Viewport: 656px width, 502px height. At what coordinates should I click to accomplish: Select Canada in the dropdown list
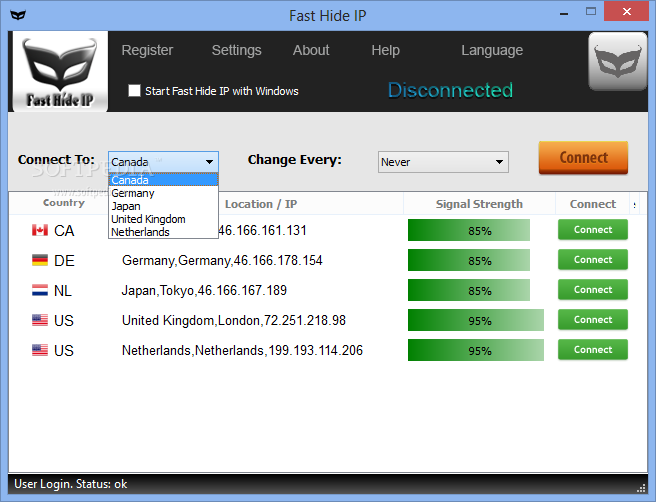[x=163, y=180]
